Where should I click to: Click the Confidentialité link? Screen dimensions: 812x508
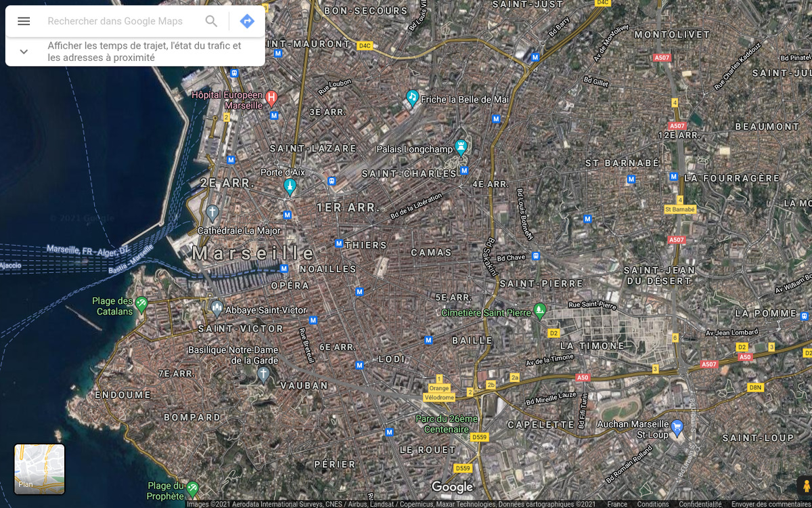pos(699,504)
